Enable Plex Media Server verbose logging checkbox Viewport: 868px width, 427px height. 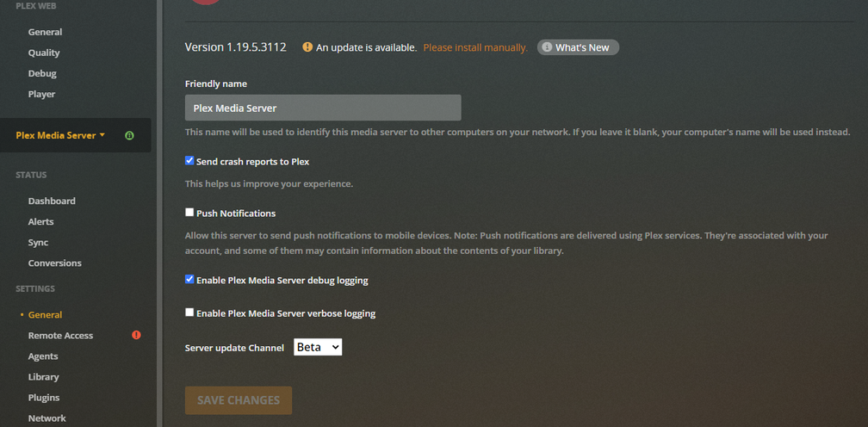pyautogui.click(x=189, y=313)
